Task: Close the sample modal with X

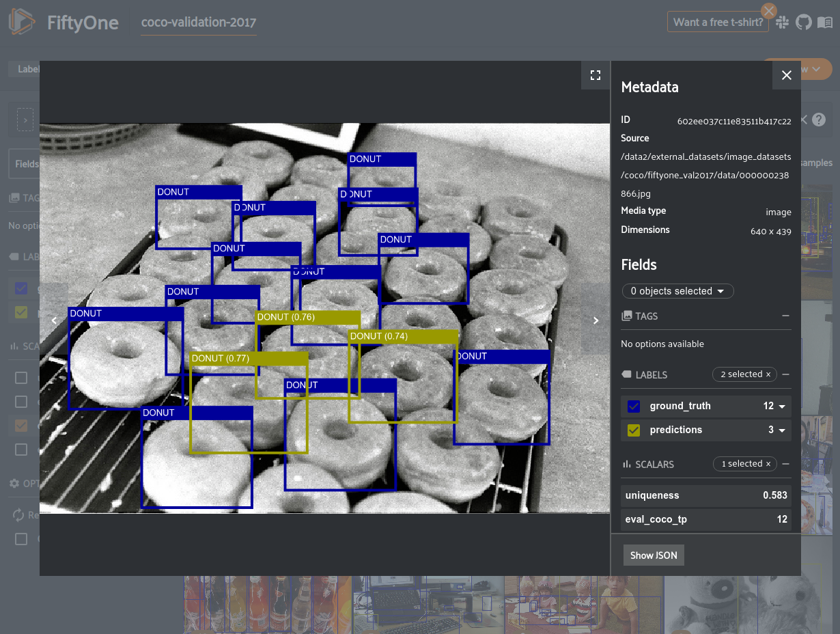Action: (x=786, y=75)
